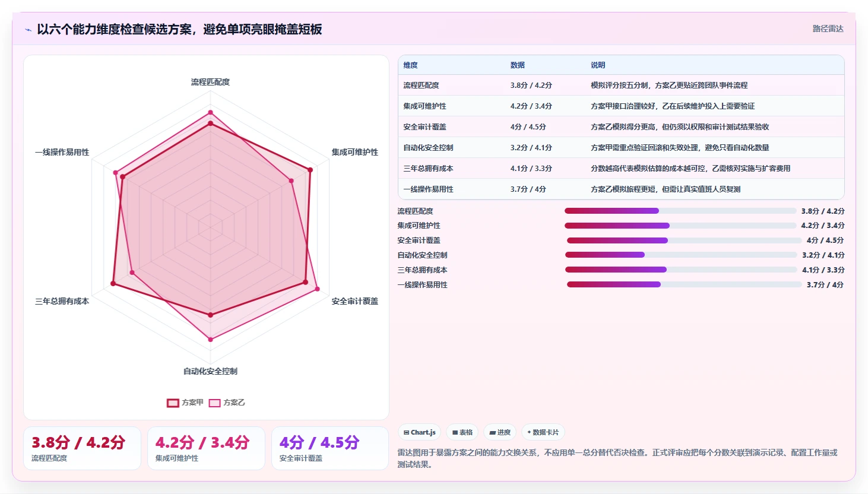Click the 安全审计覆盖 progress bar

pos(685,240)
